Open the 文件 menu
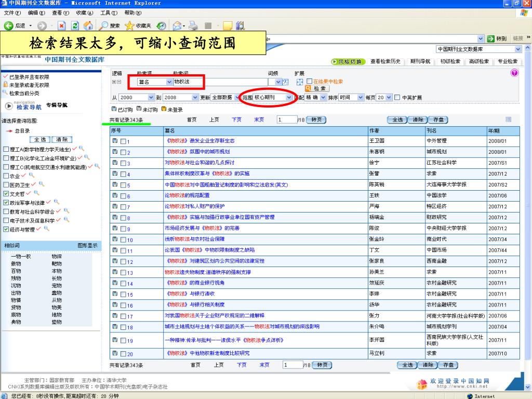The width and height of the screenshot is (532, 399). [12, 13]
